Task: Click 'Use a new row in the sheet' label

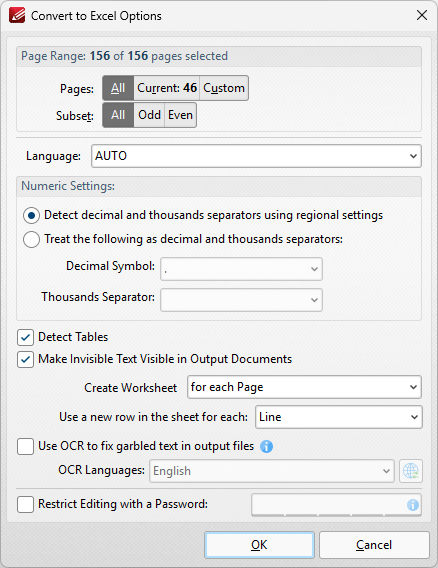Action: tap(153, 417)
